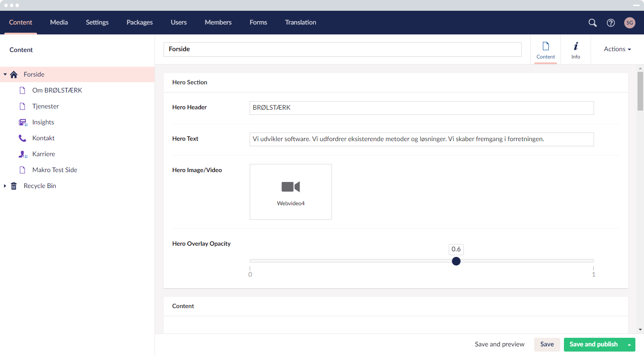Go to the Settings section
This screenshot has height=355, width=644.
(x=97, y=22)
